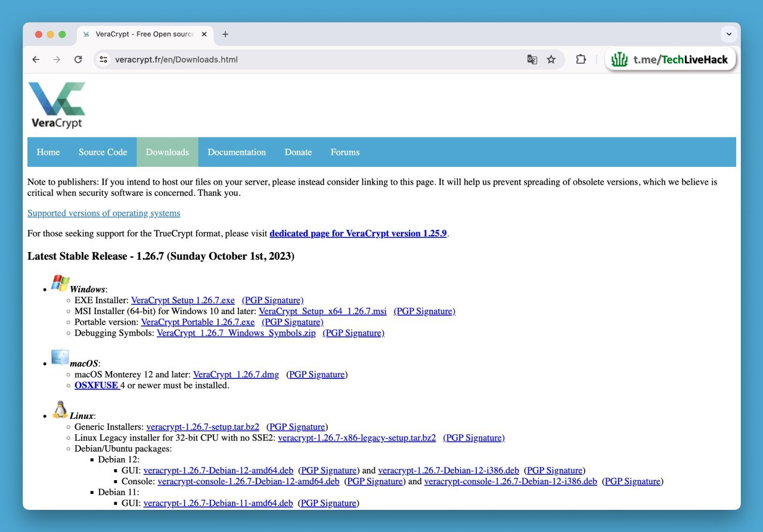Screen dimensions: 763x532
Task: Open PGP Signature for Generic Installers
Action: tap(297, 427)
